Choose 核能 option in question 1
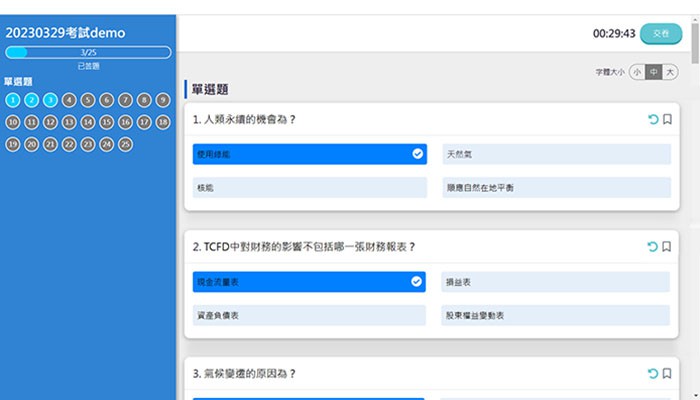 pyautogui.click(x=309, y=187)
